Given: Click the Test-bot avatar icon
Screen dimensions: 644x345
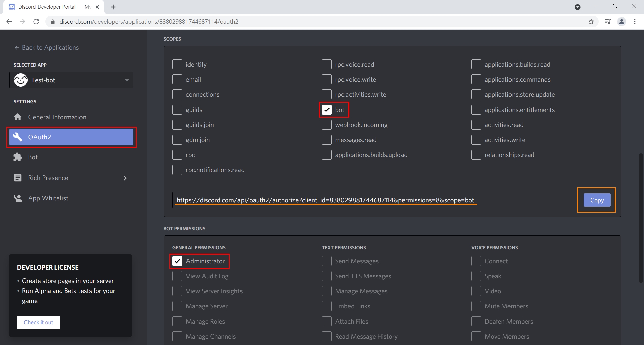Looking at the screenshot, I should click(x=21, y=80).
